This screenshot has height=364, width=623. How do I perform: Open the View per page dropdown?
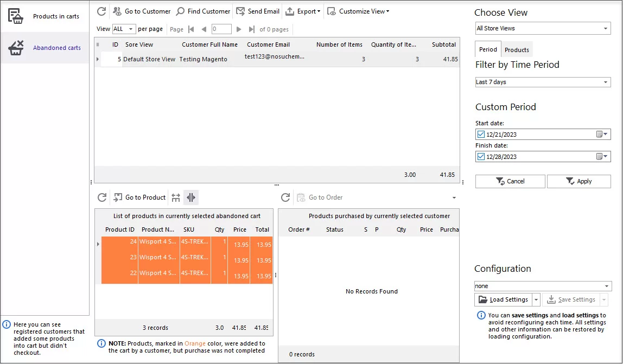click(x=124, y=29)
